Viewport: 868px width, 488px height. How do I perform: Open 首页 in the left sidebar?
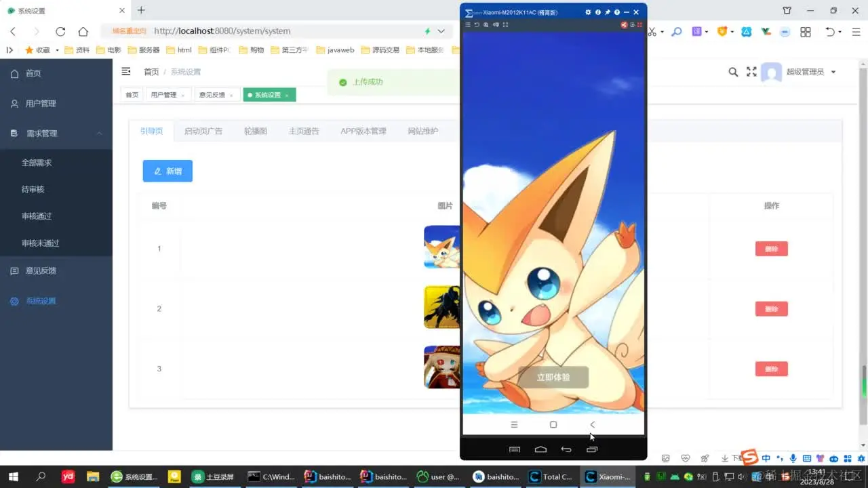coord(56,73)
